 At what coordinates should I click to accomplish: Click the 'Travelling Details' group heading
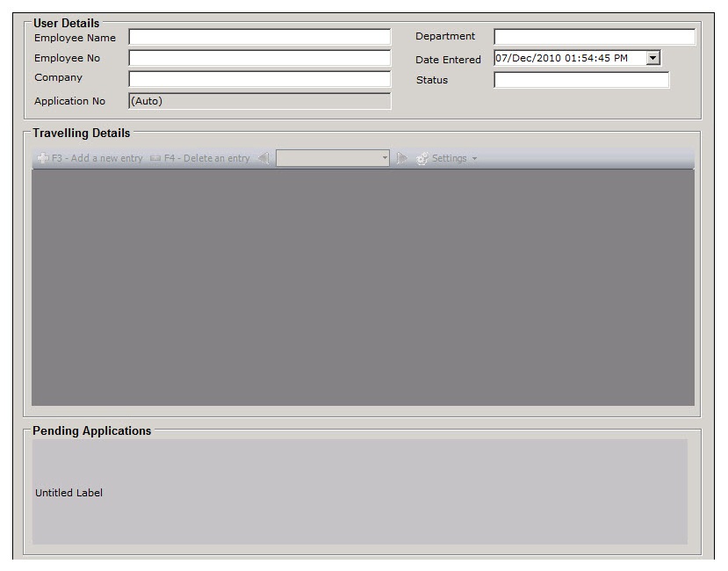[82, 133]
